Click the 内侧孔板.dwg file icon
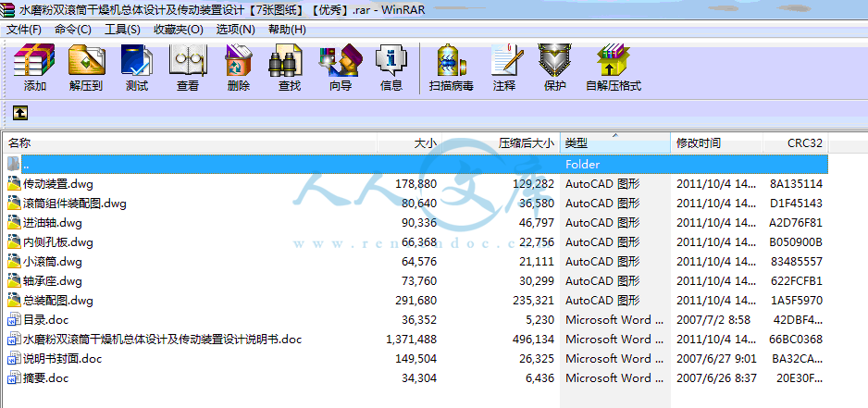This screenshot has width=868, height=408. [x=15, y=241]
